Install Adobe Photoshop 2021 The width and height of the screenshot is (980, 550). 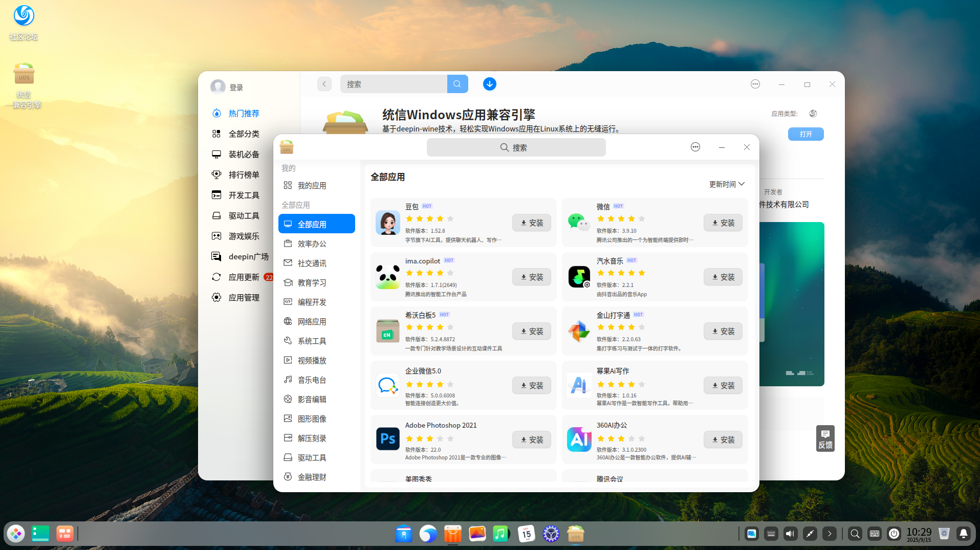coord(532,439)
